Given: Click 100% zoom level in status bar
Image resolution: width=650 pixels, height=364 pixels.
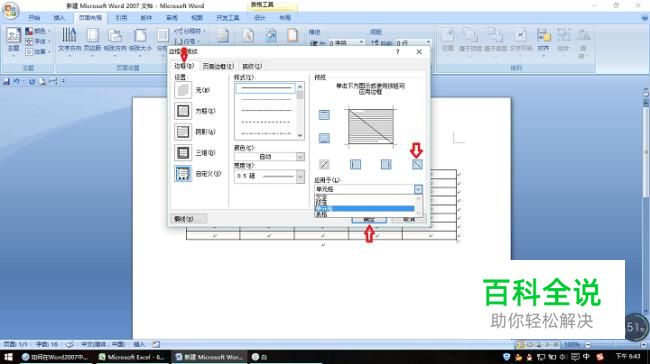Looking at the screenshot, I should click(572, 345).
